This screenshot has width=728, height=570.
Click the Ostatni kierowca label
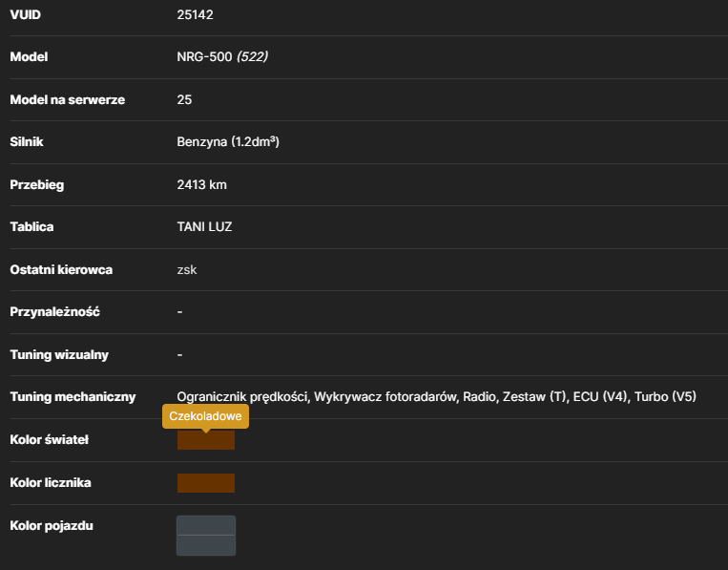click(61, 270)
